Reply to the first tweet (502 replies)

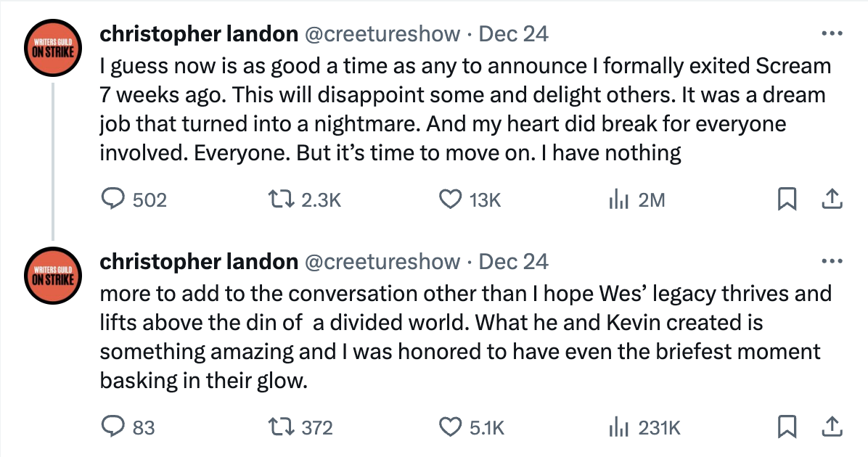click(x=114, y=199)
